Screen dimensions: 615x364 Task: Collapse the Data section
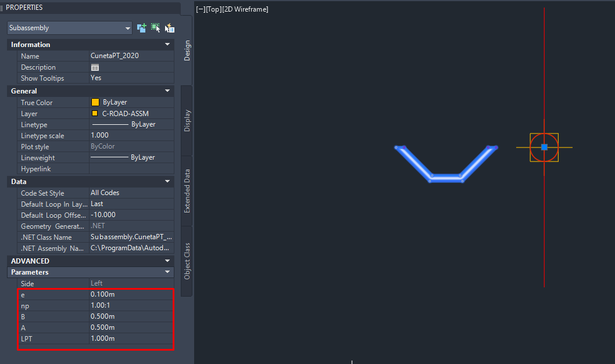(x=167, y=181)
